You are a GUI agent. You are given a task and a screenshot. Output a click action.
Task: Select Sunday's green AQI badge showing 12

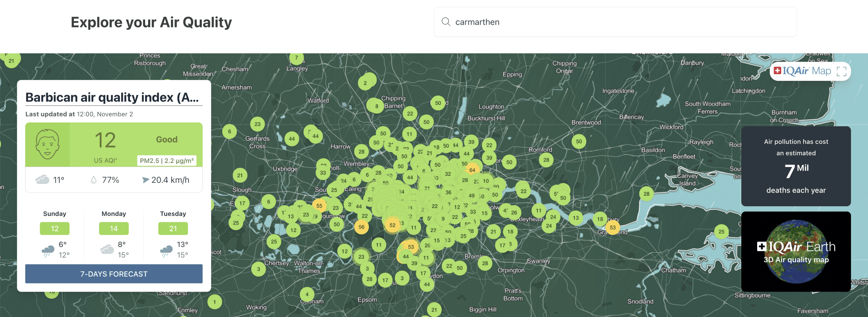click(54, 228)
